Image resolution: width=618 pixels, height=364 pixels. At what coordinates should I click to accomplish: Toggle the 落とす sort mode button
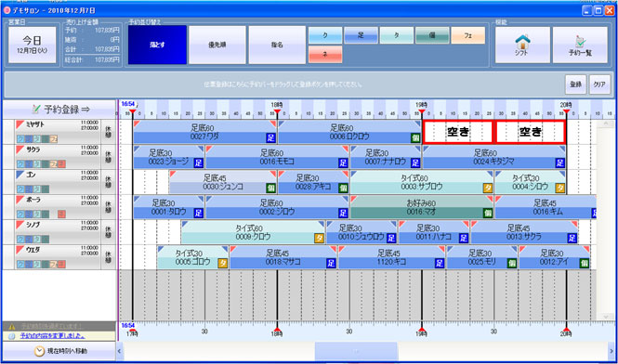point(157,45)
